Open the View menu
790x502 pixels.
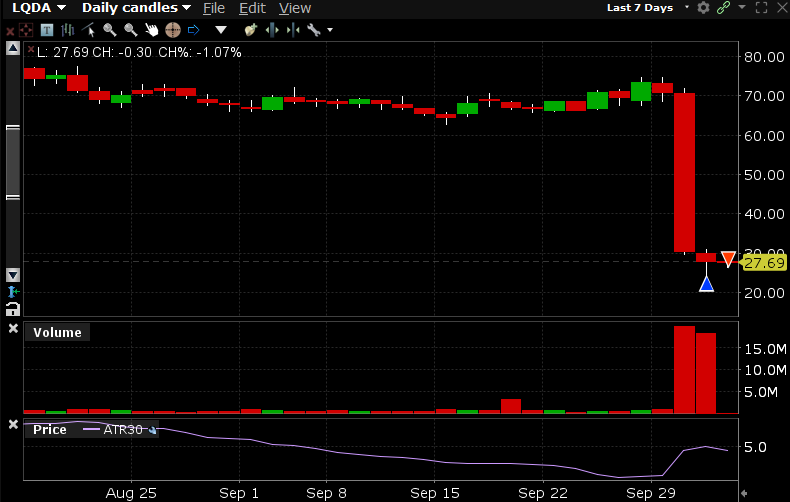point(295,8)
